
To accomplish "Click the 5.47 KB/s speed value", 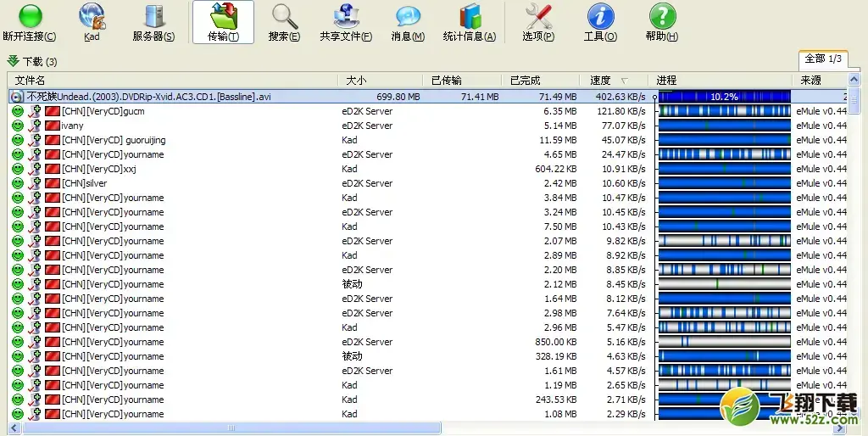I will [x=626, y=327].
